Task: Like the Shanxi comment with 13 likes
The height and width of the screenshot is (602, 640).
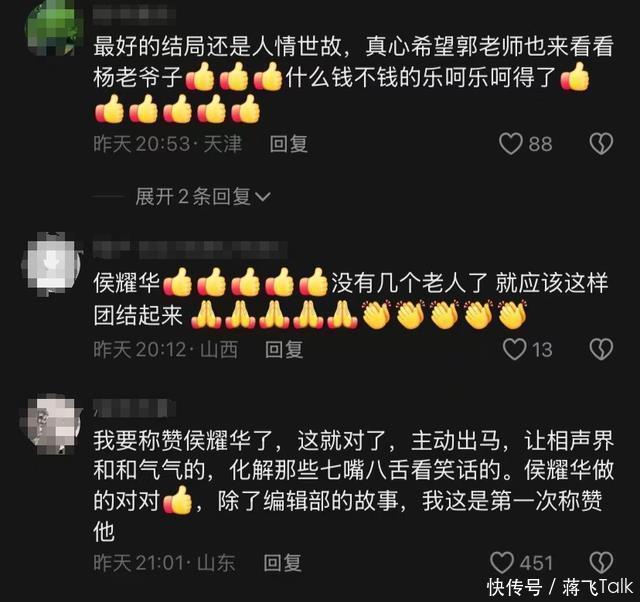Action: [514, 350]
